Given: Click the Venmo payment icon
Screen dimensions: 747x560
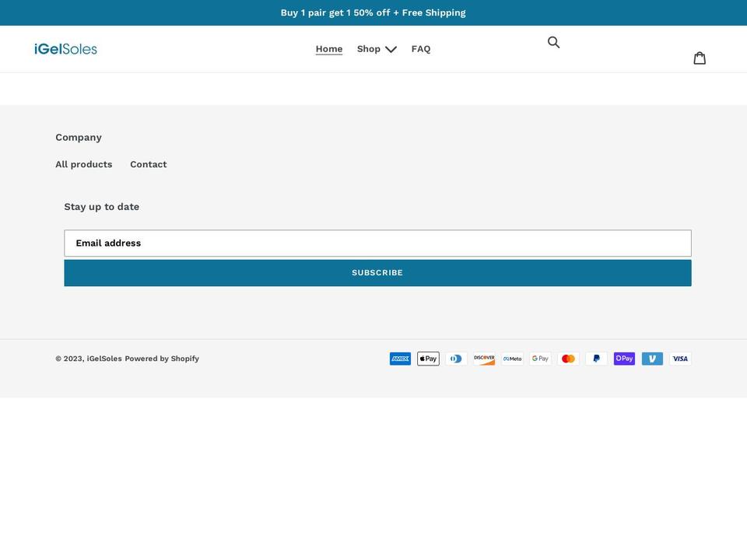Looking at the screenshot, I should [x=652, y=359].
